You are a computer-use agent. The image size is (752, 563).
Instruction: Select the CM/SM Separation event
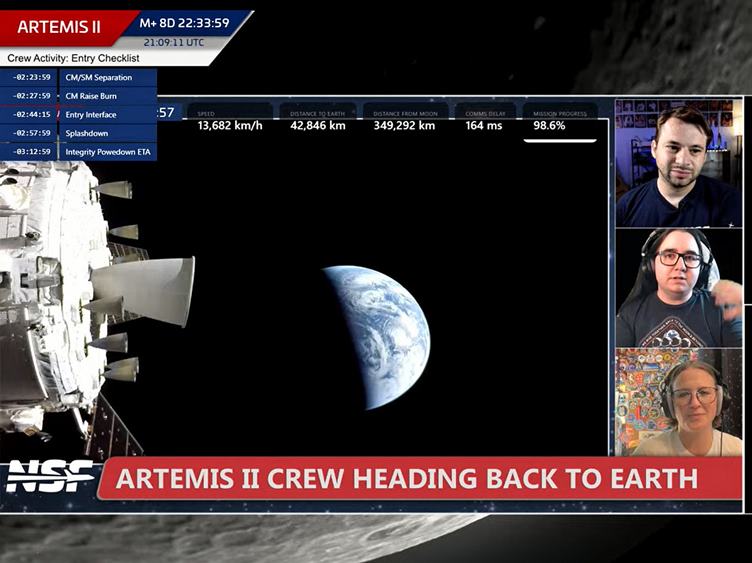tap(107, 78)
